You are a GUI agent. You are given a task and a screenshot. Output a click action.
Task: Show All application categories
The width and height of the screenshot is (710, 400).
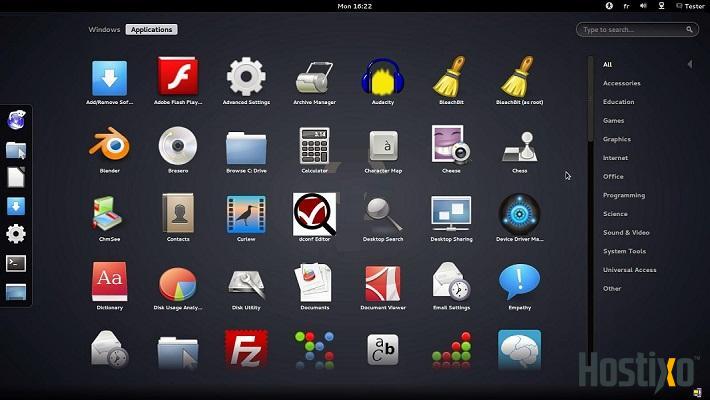click(607, 65)
